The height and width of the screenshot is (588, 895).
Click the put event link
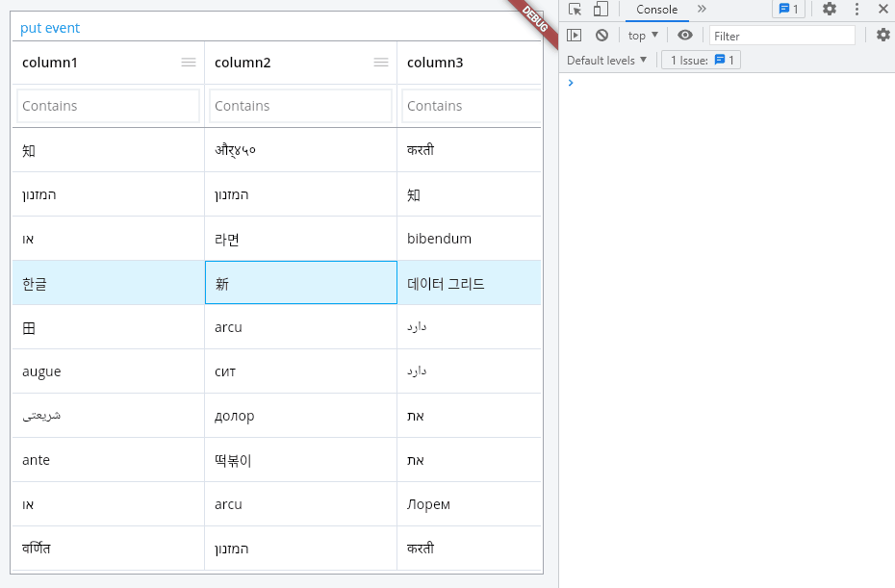[x=49, y=28]
